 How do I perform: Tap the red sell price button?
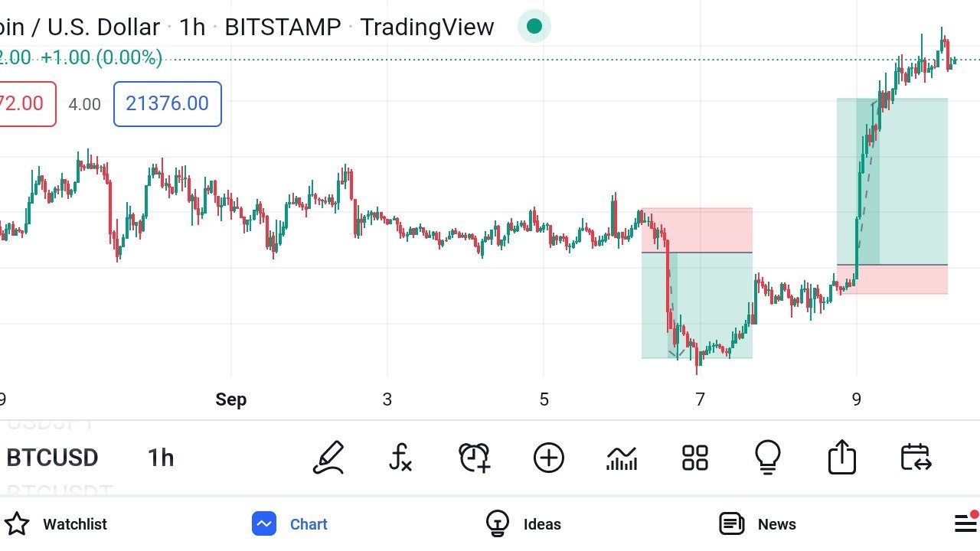pyautogui.click(x=28, y=103)
